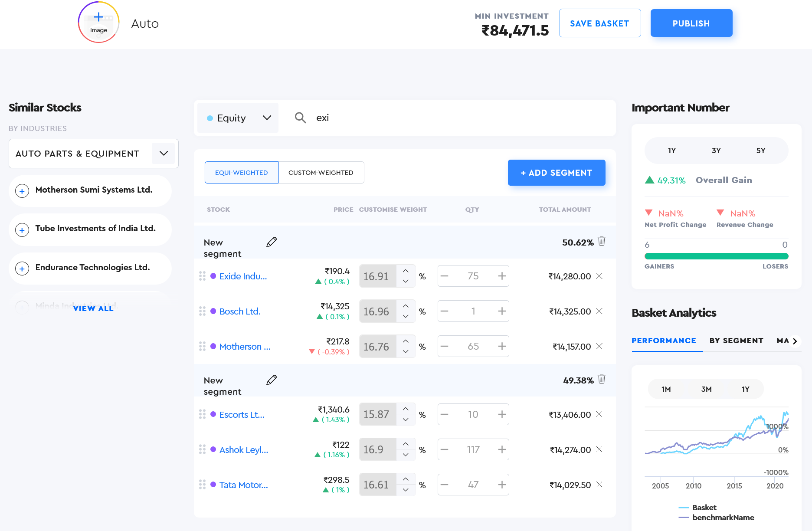This screenshot has height=531, width=812.
Task: Raise Escorts weight with up arrow
Action: [x=406, y=409]
